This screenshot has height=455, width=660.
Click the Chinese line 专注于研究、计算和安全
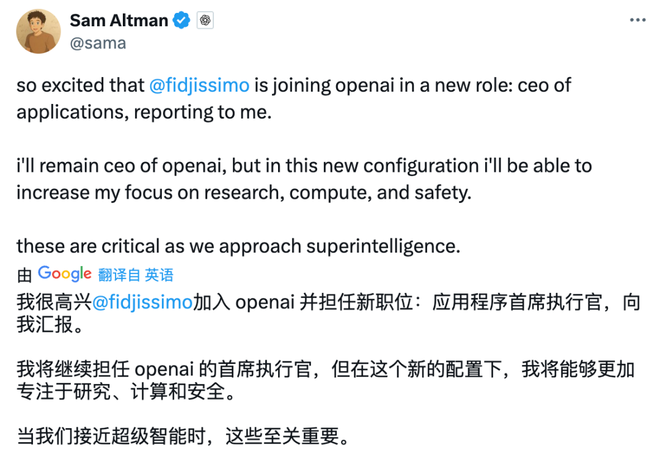125,394
